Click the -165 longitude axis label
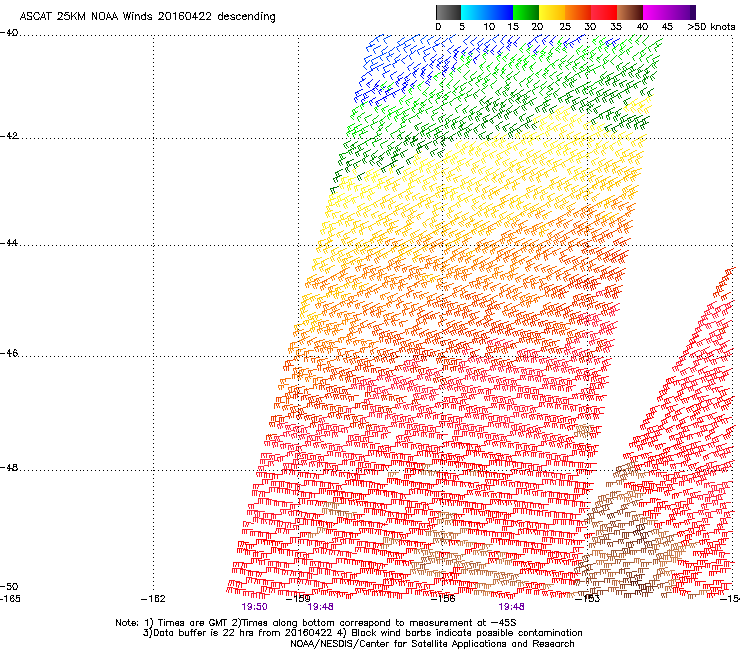The width and height of the screenshot is (740, 650). point(10,599)
